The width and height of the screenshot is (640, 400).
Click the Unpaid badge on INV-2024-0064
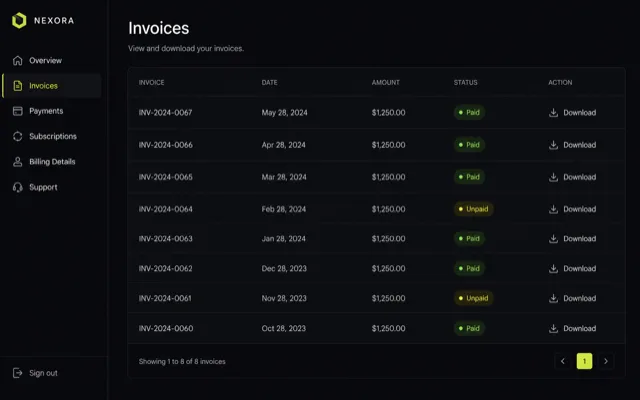coord(473,209)
